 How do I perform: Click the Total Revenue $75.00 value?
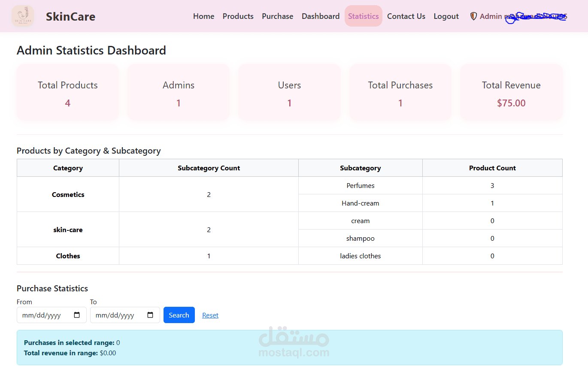[x=511, y=103]
